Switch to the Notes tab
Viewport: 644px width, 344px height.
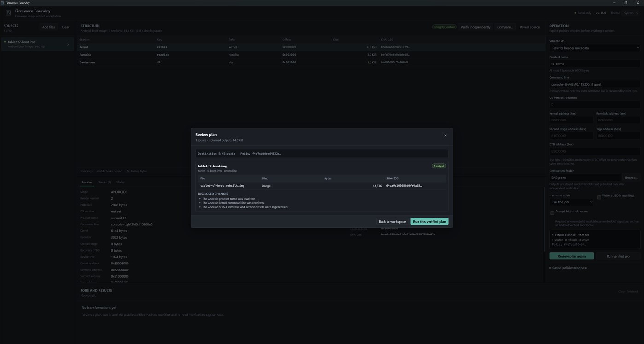121,183
